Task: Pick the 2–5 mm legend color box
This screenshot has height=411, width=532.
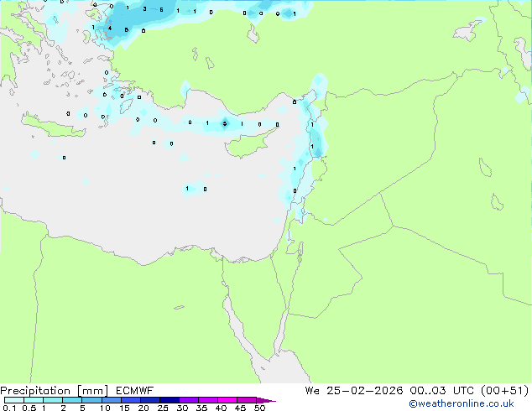Action: tap(72, 400)
